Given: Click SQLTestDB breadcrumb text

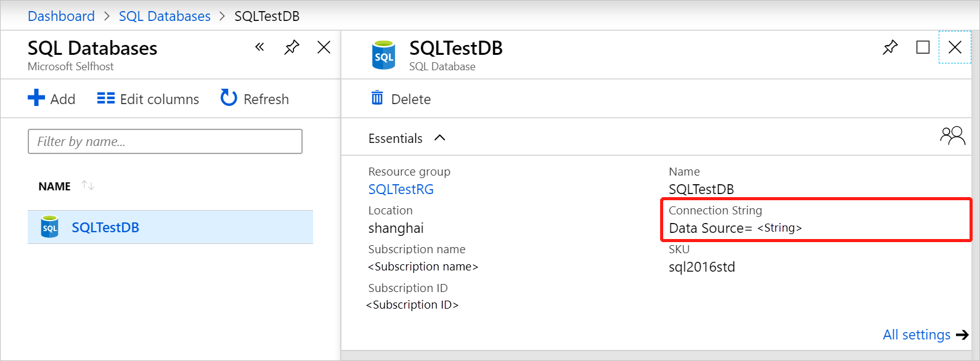Looking at the screenshot, I should (x=267, y=16).
